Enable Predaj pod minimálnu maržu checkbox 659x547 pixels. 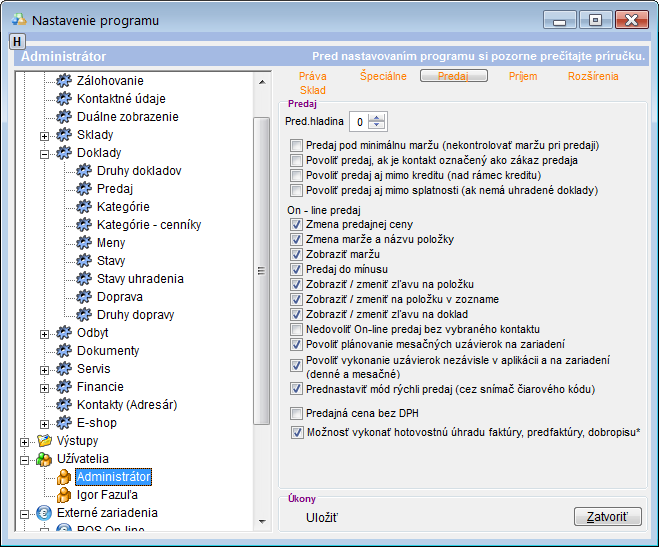point(296,146)
